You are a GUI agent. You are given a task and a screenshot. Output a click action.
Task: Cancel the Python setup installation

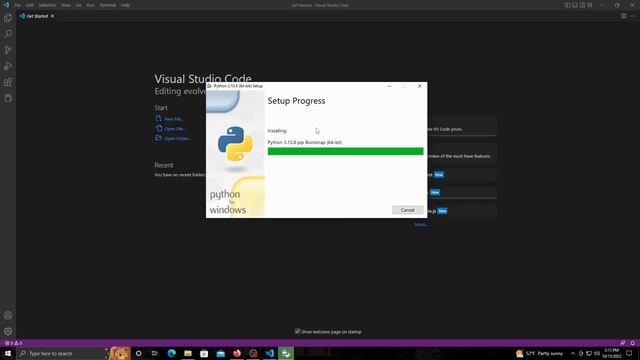[x=407, y=210]
